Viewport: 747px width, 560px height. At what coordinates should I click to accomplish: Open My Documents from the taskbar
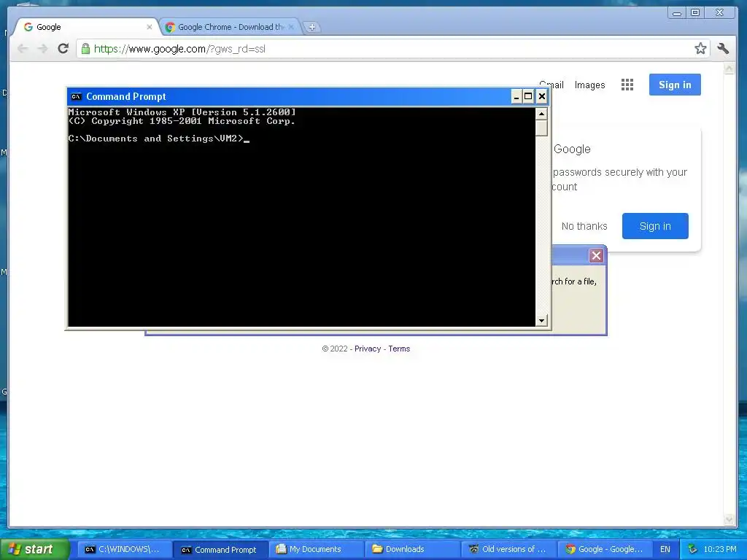tap(316, 550)
